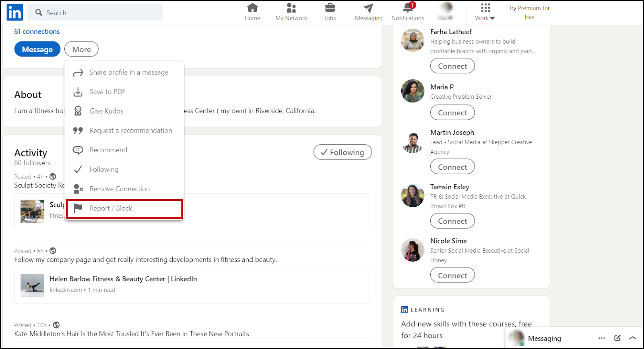Open the Notifications bell icon
This screenshot has height=349, width=644.
click(408, 8)
